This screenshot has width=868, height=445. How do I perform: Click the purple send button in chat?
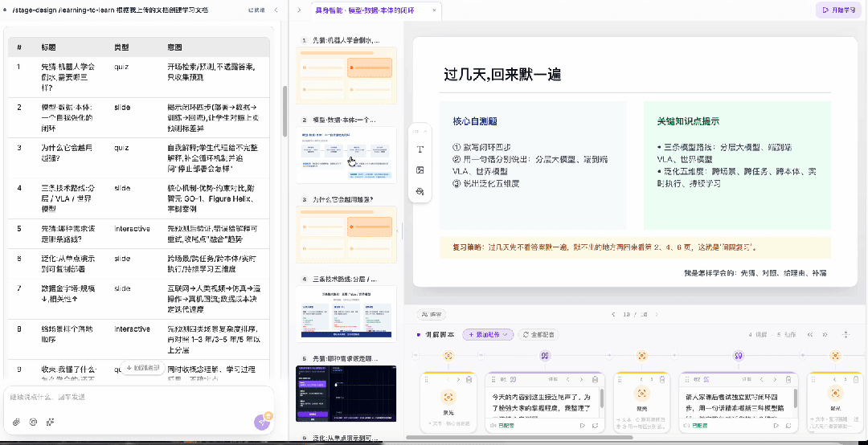(262, 423)
